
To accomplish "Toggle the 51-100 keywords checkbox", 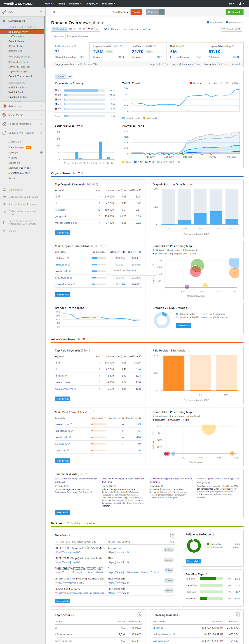I will (x=170, y=162).
